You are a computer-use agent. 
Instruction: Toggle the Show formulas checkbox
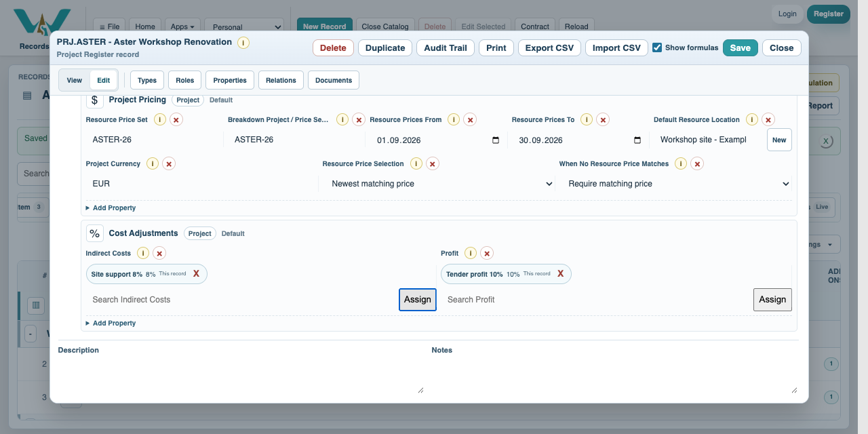(x=657, y=47)
